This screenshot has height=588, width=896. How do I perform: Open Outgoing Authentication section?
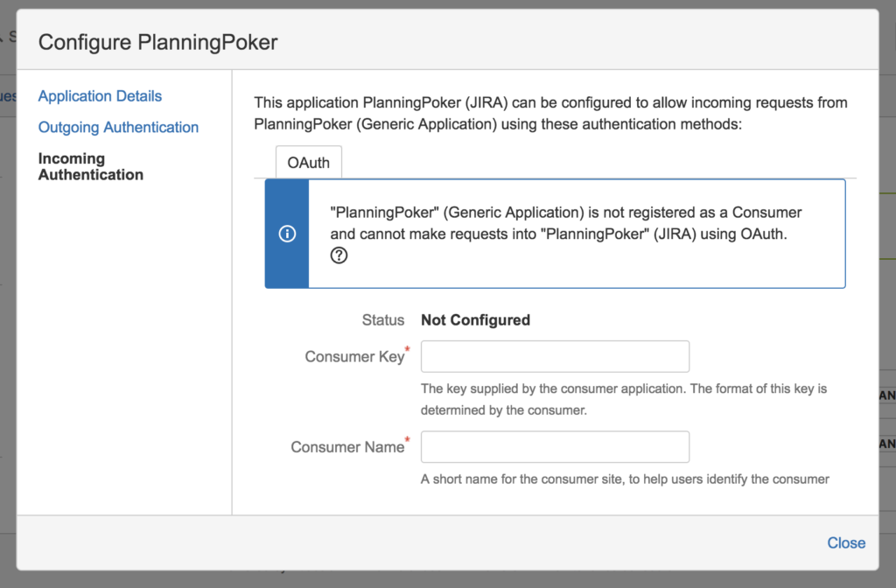point(118,128)
